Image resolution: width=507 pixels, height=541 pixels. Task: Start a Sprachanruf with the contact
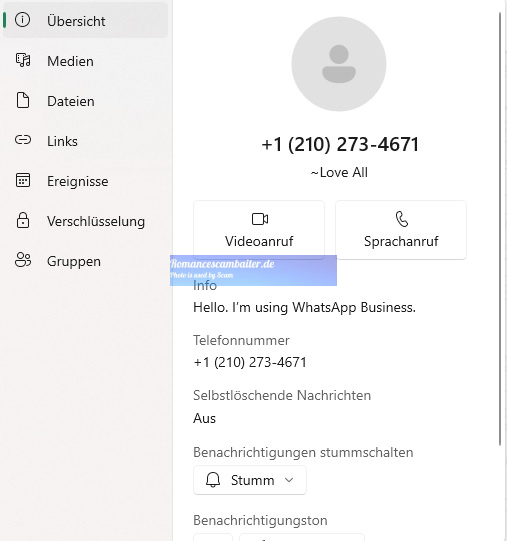pyautogui.click(x=401, y=230)
